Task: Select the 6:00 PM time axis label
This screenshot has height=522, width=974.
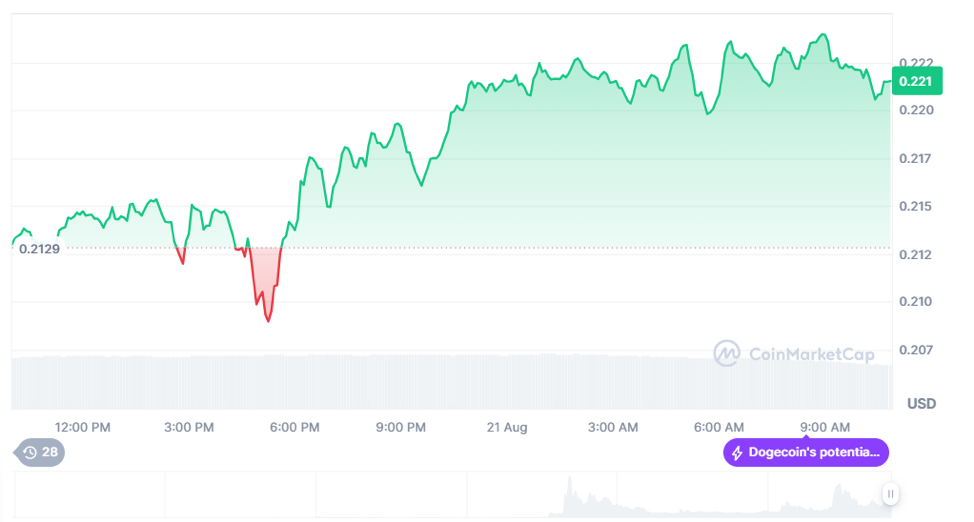Action: coord(295,427)
